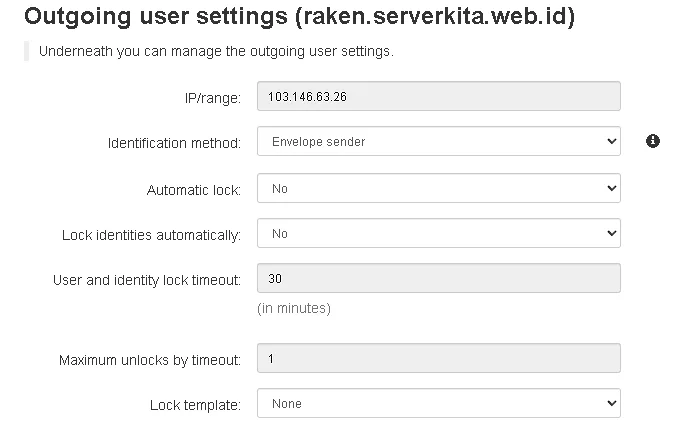The image size is (674, 428).
Task: Select the Maximum unlocks by timeout field
Action: pos(439,358)
